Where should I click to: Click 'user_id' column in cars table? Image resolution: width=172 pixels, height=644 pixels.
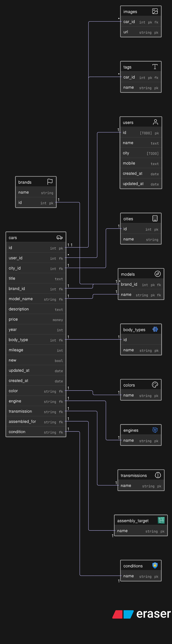[x=36, y=258]
